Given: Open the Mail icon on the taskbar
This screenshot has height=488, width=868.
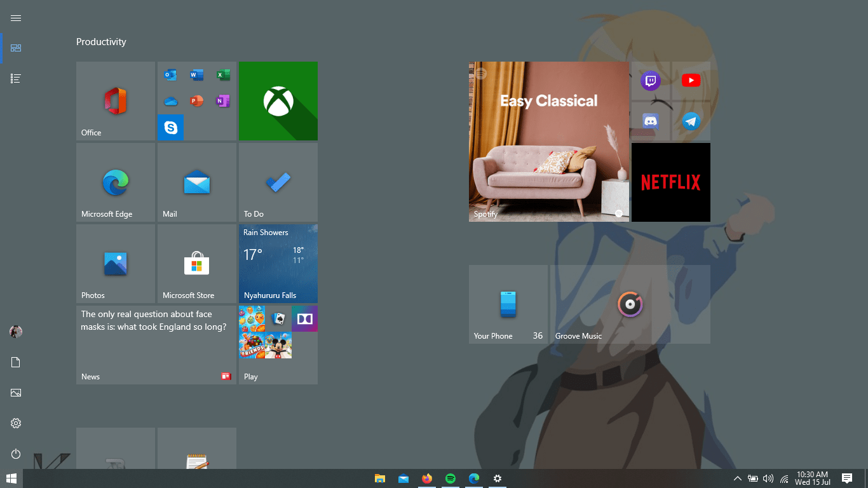Looking at the screenshot, I should click(x=403, y=478).
